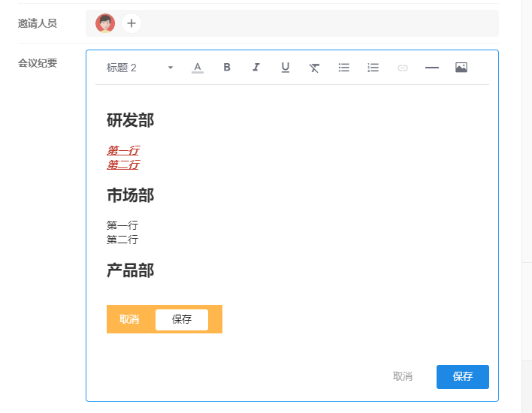Toggle italic formatting
Screen dimensions: 532x413
(256, 68)
